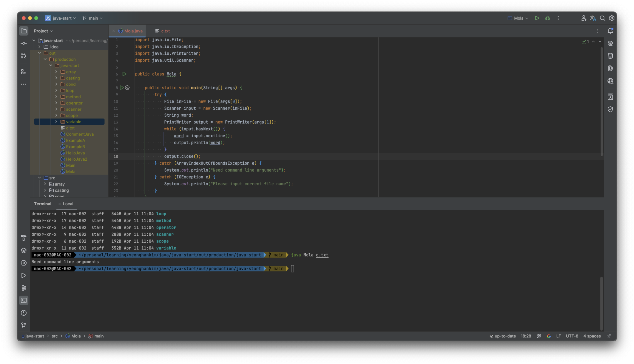634x364 pixels.
Task: Open the inspections widget showing 1 warning
Action: click(585, 41)
